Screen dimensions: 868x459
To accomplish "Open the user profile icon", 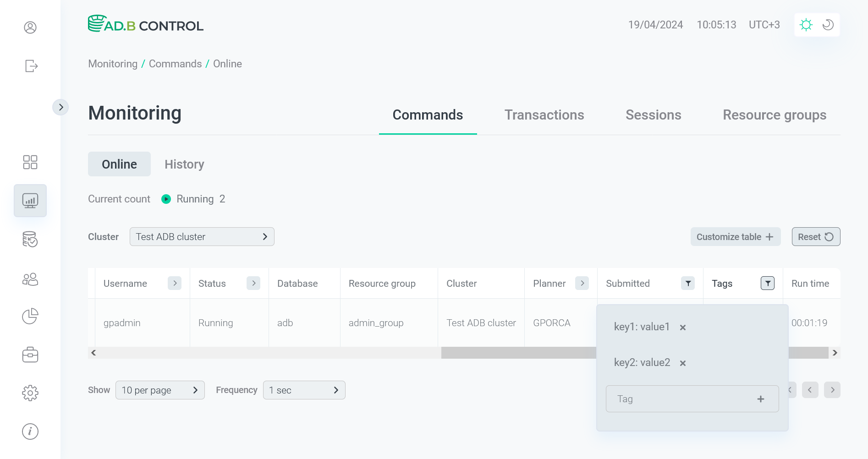I will (30, 27).
